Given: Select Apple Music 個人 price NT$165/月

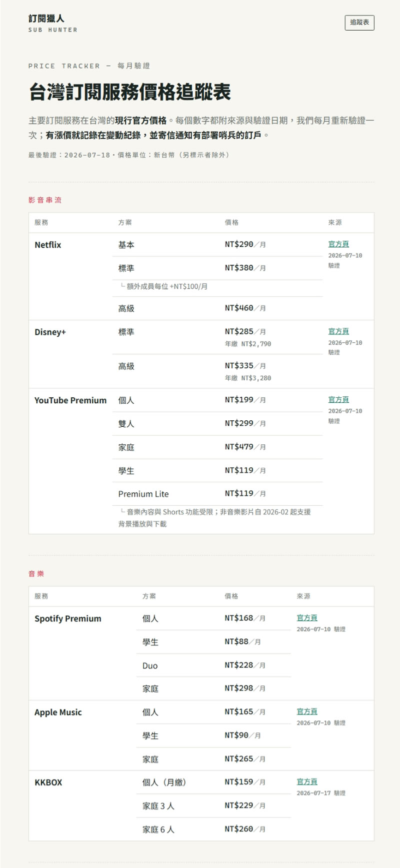Looking at the screenshot, I should pos(245,711).
